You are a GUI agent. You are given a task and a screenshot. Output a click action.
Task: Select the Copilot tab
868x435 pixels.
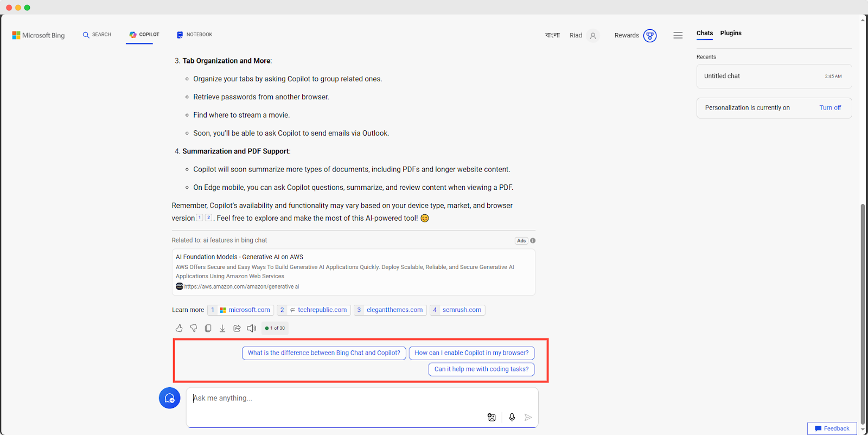(x=144, y=35)
